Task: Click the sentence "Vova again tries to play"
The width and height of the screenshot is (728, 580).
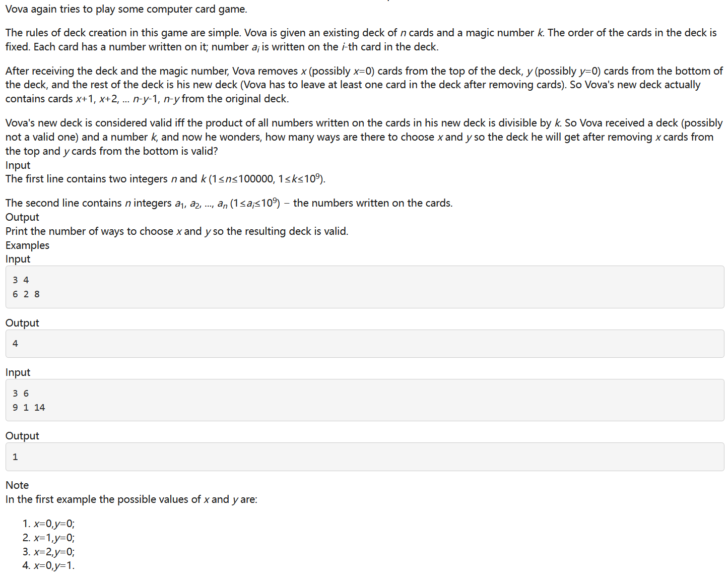Action: point(126,9)
